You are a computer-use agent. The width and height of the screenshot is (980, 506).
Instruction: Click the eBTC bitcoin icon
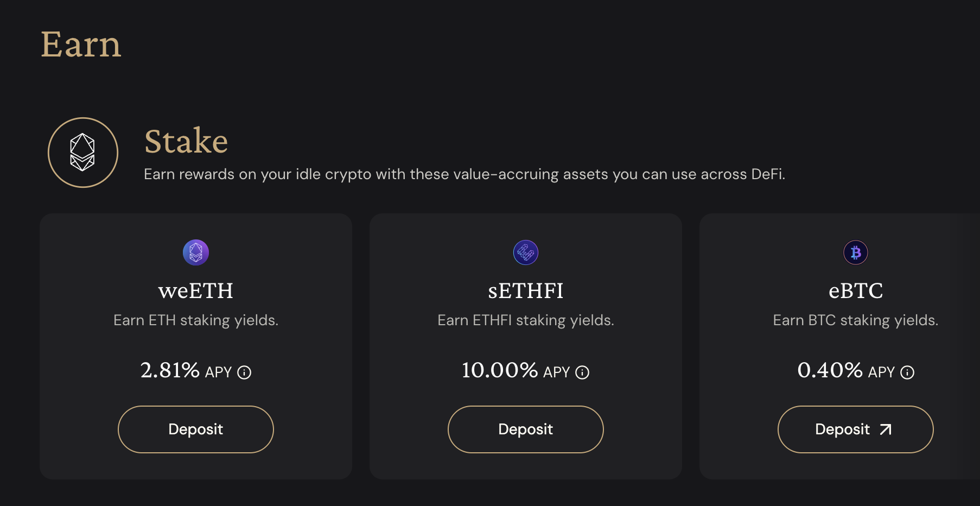point(855,252)
